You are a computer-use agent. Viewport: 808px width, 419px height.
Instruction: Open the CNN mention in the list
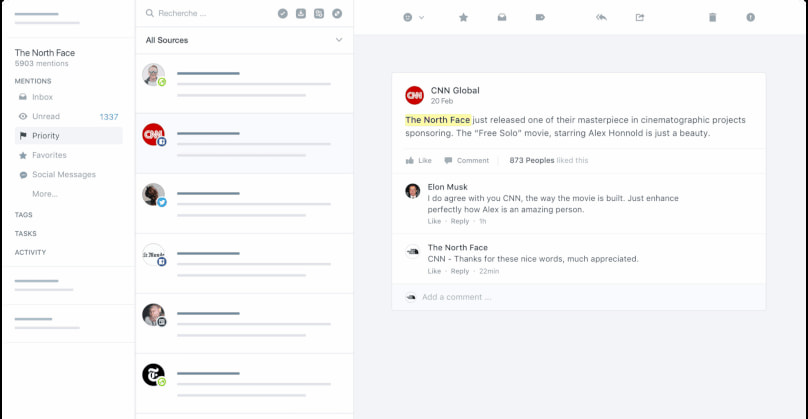(x=244, y=143)
